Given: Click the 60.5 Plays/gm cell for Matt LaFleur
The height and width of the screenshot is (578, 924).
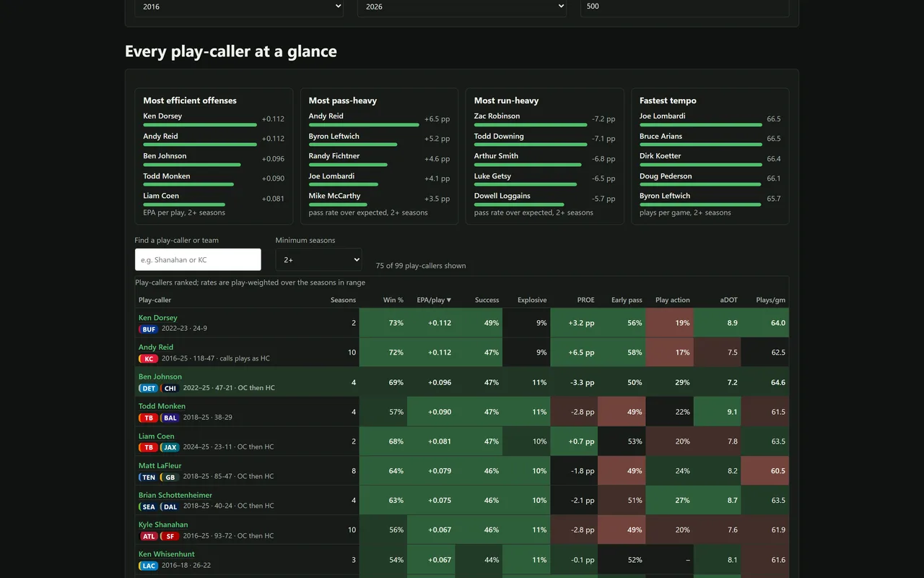Looking at the screenshot, I should pyautogui.click(x=765, y=471).
